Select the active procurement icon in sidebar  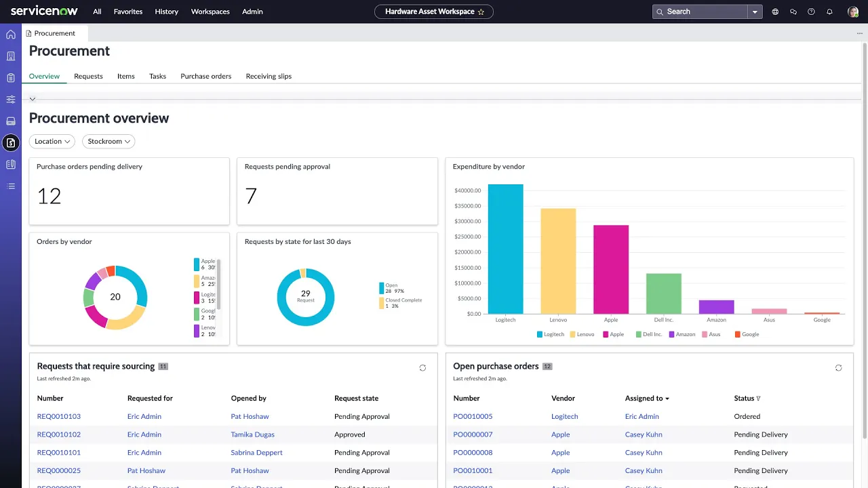point(11,143)
